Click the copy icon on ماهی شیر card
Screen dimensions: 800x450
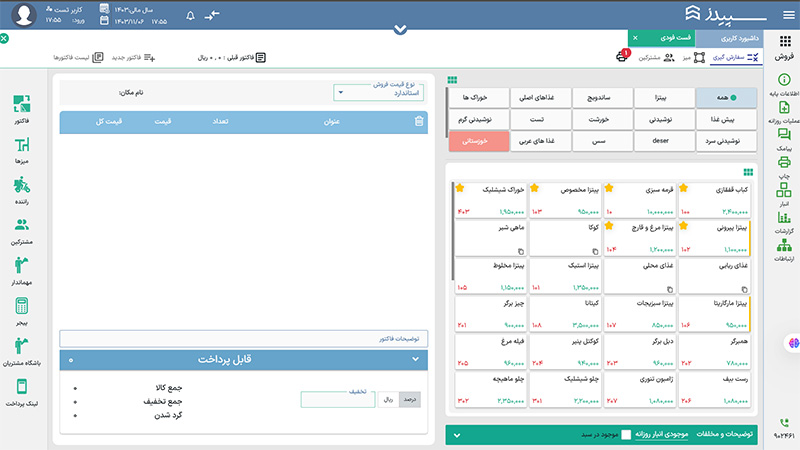520,252
